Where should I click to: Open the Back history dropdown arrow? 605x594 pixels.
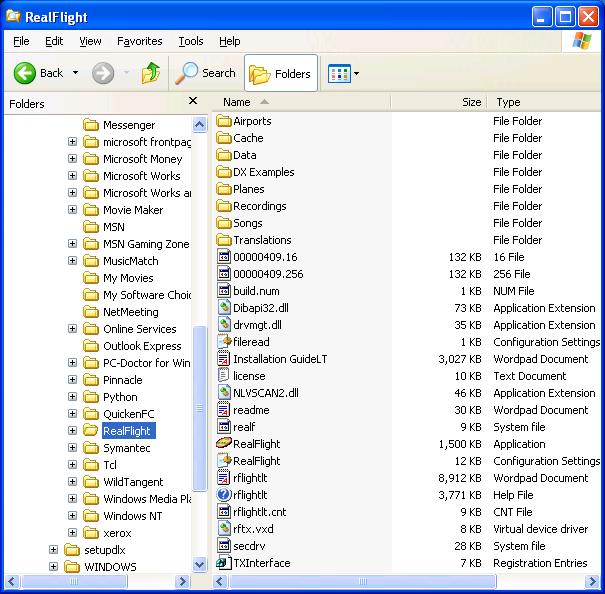click(x=76, y=73)
